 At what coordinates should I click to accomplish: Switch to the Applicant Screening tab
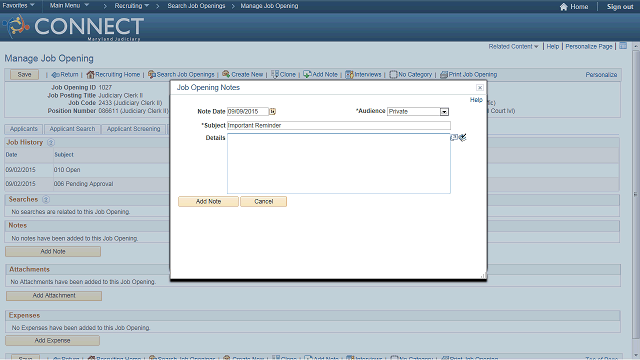133,129
